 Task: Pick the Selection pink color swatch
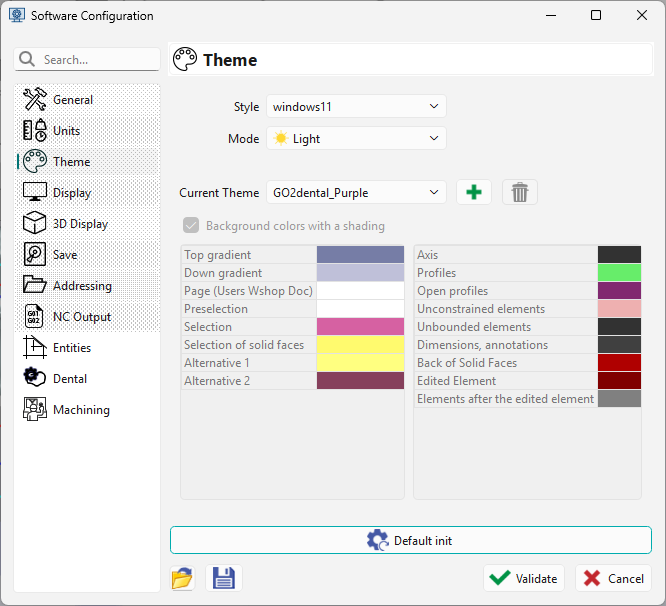coord(360,327)
